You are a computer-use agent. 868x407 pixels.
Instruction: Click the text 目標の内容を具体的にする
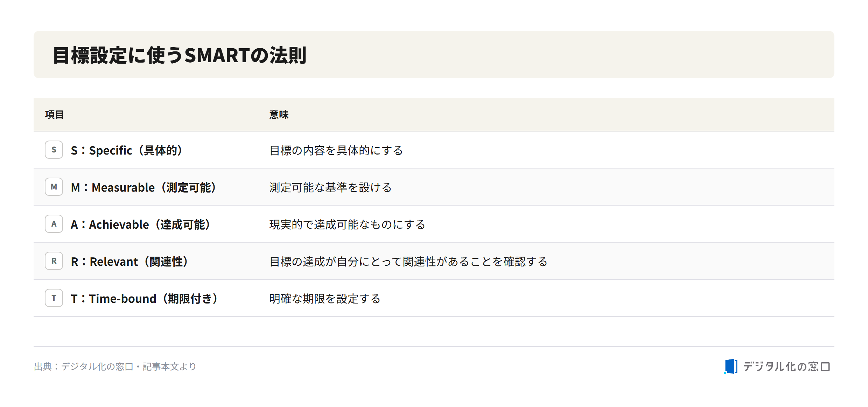pyautogui.click(x=336, y=150)
